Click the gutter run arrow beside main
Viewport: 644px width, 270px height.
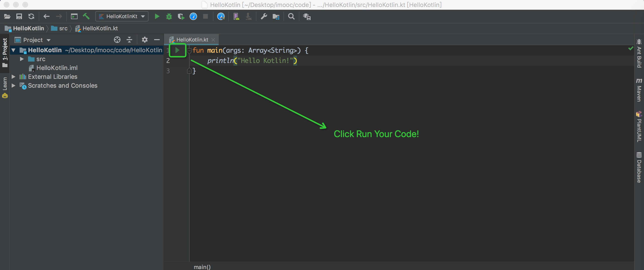[177, 50]
